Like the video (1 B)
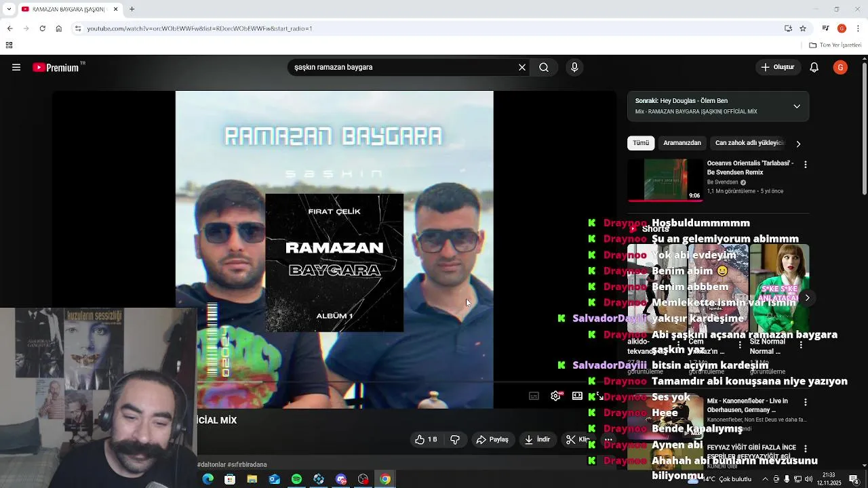The width and height of the screenshot is (868, 488). coord(427,439)
